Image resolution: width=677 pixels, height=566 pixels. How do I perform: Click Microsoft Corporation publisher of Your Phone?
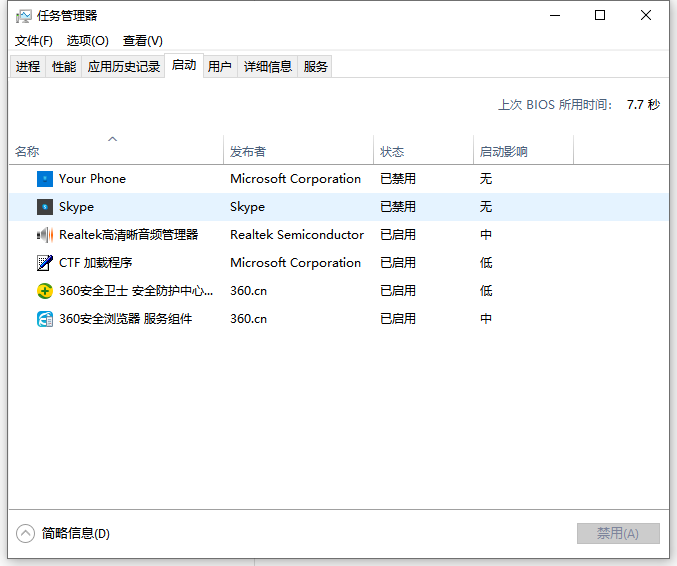click(x=295, y=179)
